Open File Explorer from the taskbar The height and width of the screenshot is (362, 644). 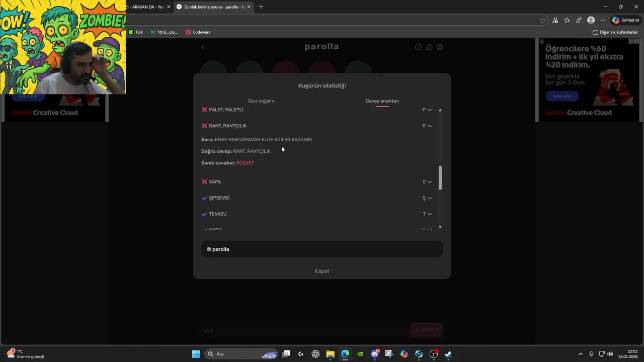click(330, 354)
